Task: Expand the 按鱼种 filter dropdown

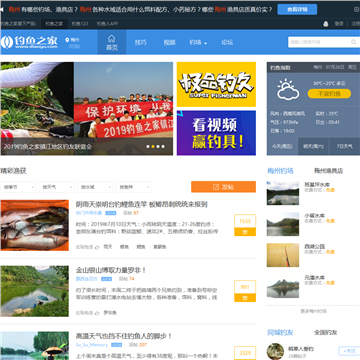Action: (x=134, y=187)
